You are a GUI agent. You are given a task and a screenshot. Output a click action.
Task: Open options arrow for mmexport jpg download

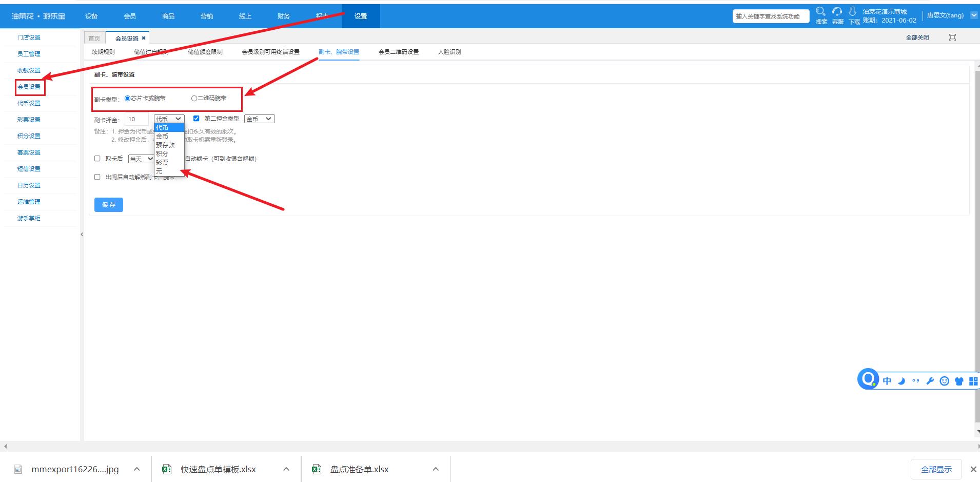137,469
